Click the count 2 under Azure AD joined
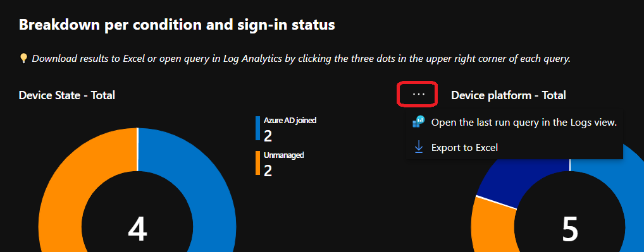The width and height of the screenshot is (644, 252). (268, 136)
